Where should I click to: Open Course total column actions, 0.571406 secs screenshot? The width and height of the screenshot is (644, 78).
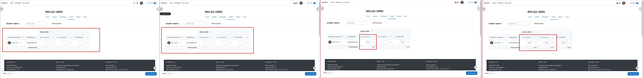[88, 37]
